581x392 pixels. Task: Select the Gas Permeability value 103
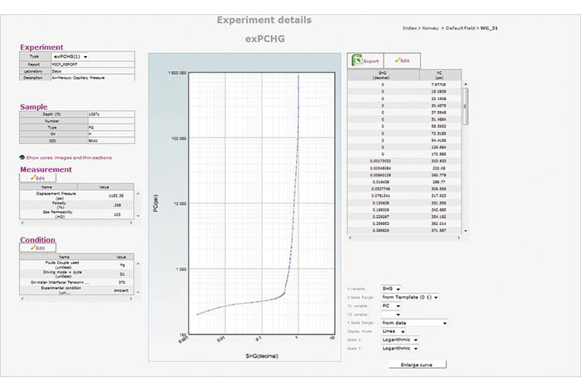[x=117, y=214]
